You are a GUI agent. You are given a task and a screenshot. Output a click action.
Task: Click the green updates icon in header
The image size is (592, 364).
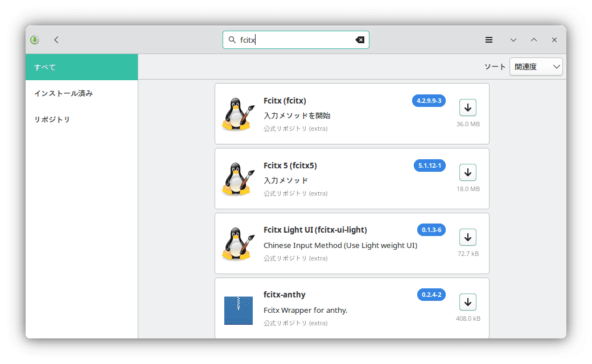[34, 40]
